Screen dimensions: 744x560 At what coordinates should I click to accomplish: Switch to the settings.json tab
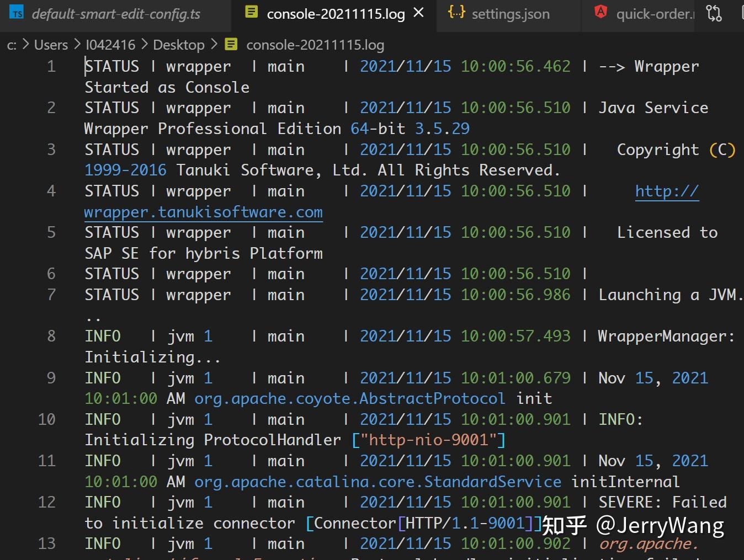coord(510,14)
